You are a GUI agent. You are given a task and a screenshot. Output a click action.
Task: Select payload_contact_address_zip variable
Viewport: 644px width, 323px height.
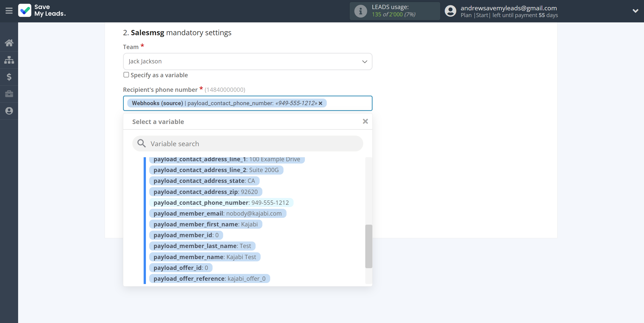(206, 192)
